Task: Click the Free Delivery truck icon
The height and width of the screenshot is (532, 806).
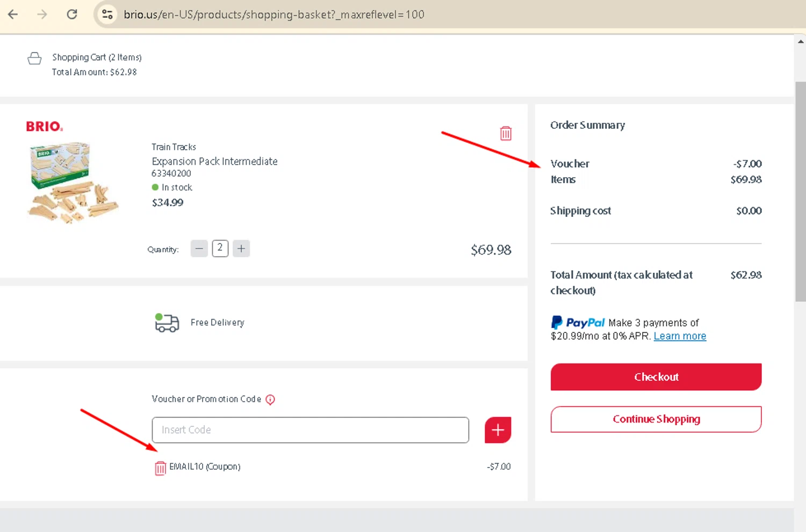Action: 167,323
